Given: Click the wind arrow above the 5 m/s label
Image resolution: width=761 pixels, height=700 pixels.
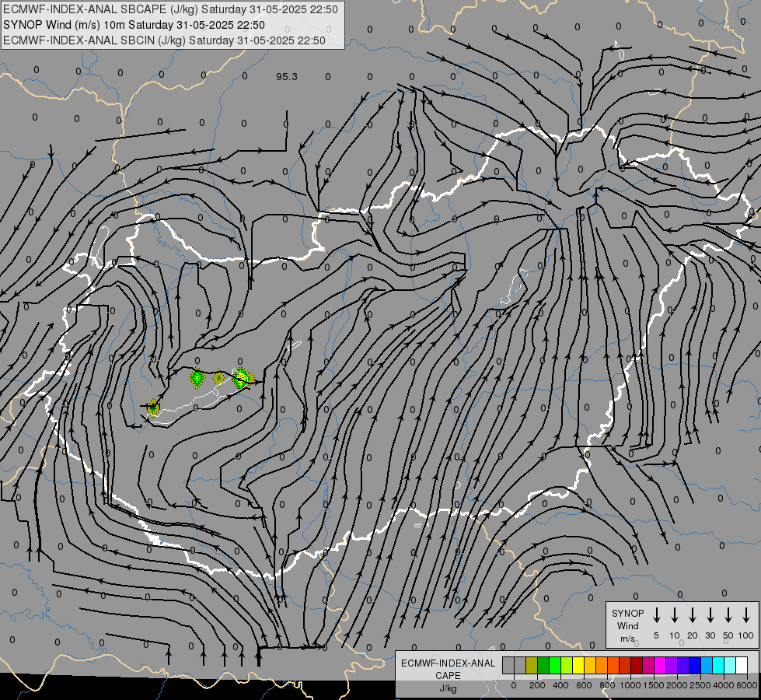Looking at the screenshot, I should 657,614.
